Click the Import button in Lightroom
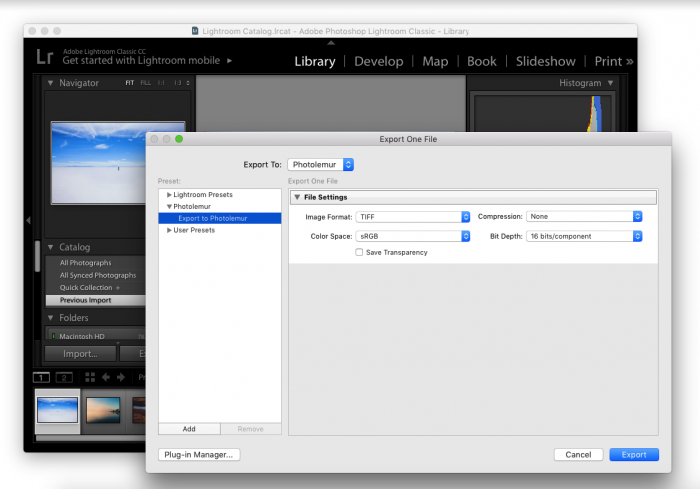Image resolution: width=700 pixels, height=489 pixels. pyautogui.click(x=80, y=354)
